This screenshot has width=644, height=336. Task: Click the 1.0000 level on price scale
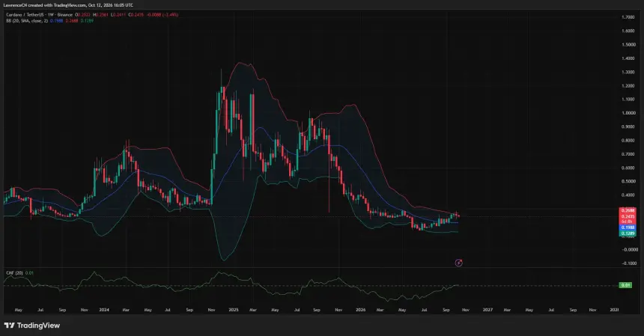click(628, 113)
